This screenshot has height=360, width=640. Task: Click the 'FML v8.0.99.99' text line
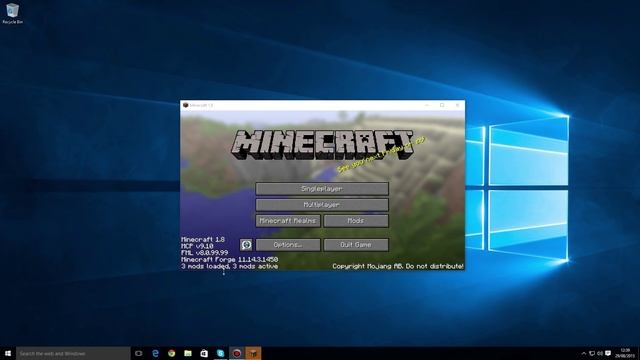204,253
